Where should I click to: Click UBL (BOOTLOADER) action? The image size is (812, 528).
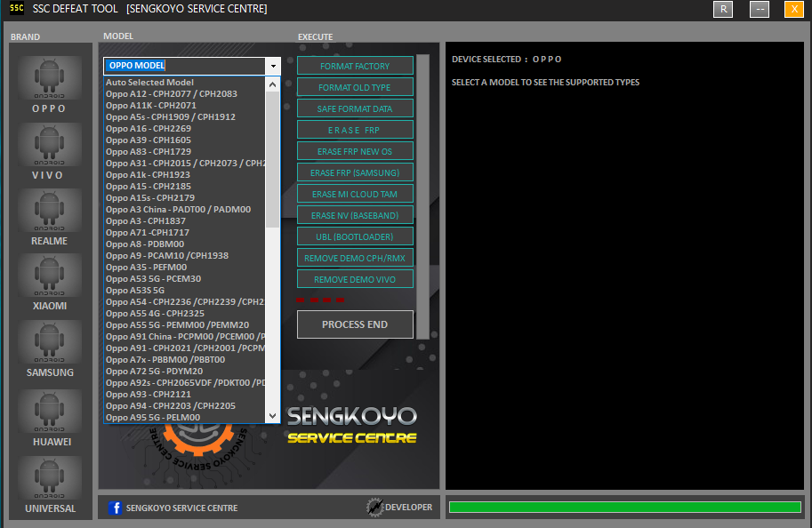click(x=355, y=236)
